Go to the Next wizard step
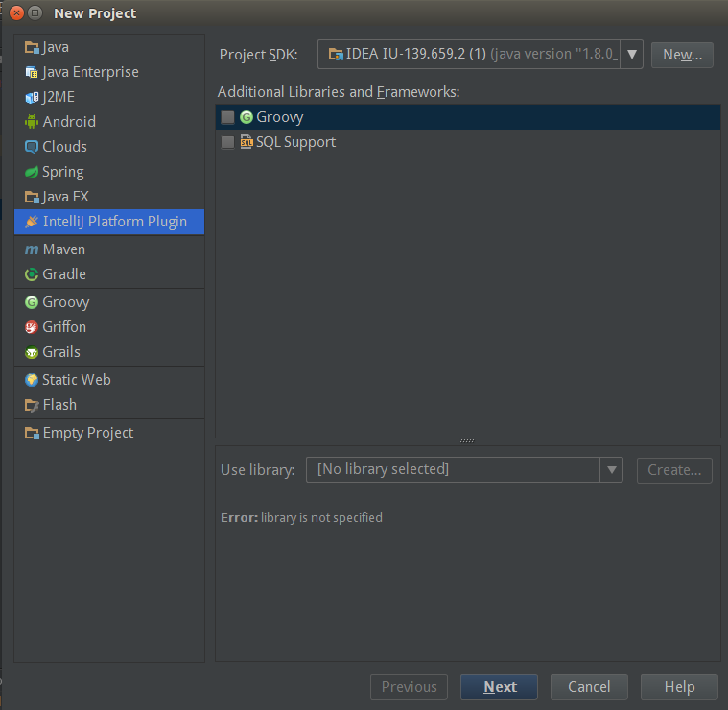Viewport: 728px width, 710px height. [499, 687]
